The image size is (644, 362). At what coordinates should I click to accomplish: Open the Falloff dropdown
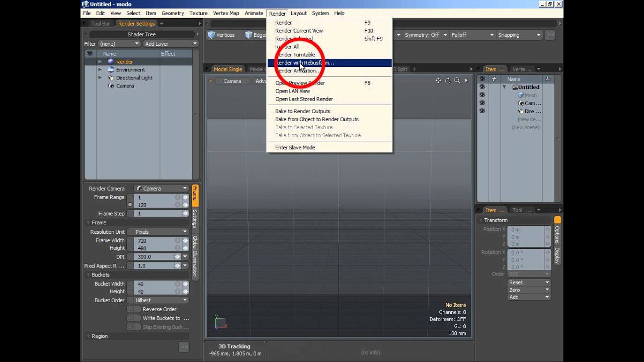click(x=472, y=35)
